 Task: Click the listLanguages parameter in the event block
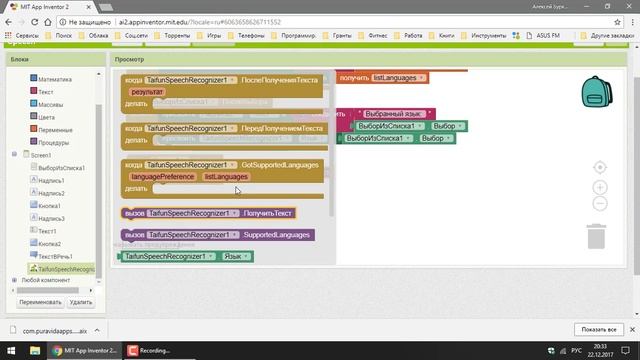click(226, 177)
